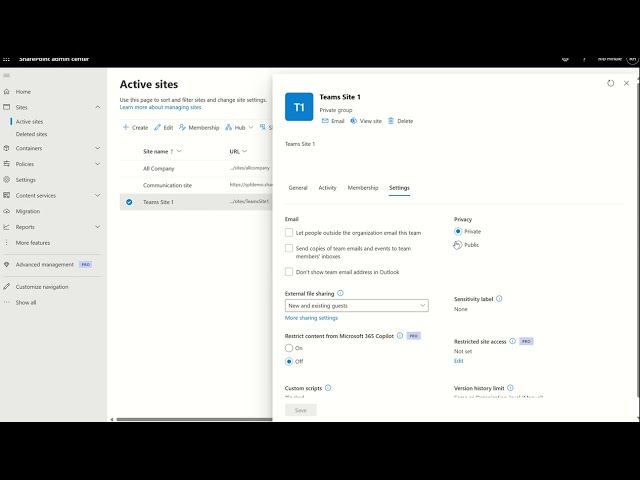This screenshot has width=640, height=480.
Task: Refresh the details panel
Action: [610, 83]
